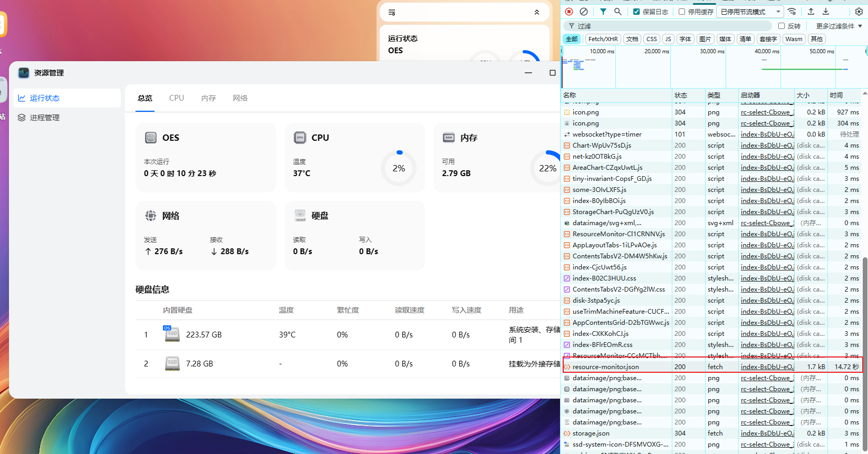The width and height of the screenshot is (868, 454).
Task: Collapse the panel with the chevron up
Action: [537, 12]
